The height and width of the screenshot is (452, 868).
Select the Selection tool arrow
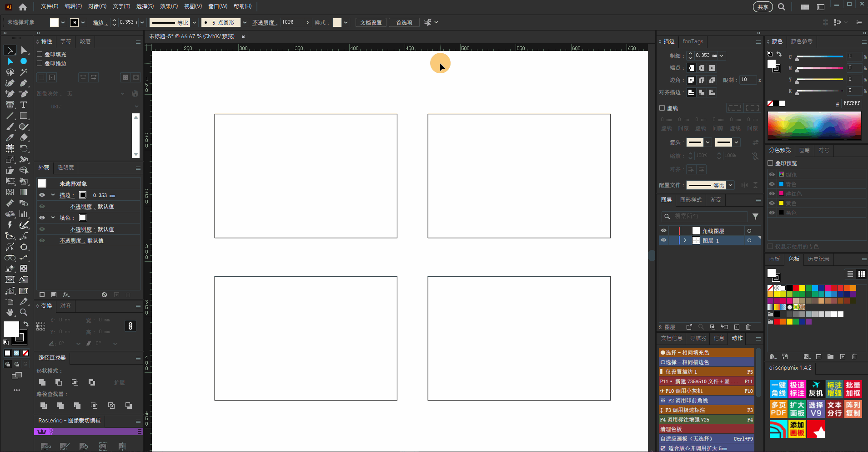[x=10, y=50]
